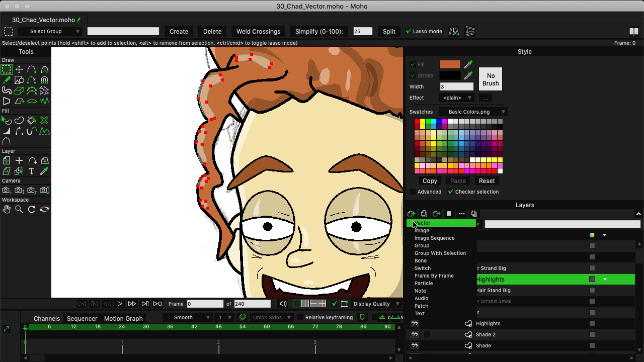This screenshot has width=644, height=362.
Task: Disable Lasso mode
Action: tap(408, 31)
